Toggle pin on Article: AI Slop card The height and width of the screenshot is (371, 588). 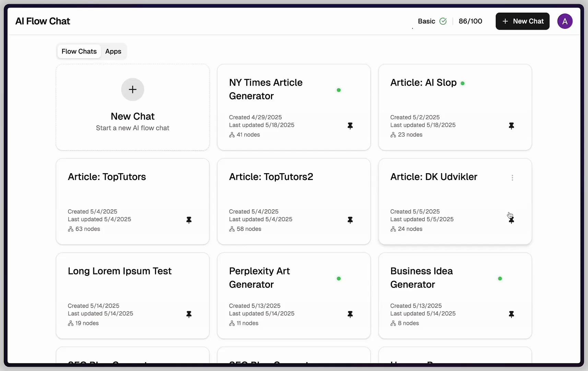click(x=511, y=126)
